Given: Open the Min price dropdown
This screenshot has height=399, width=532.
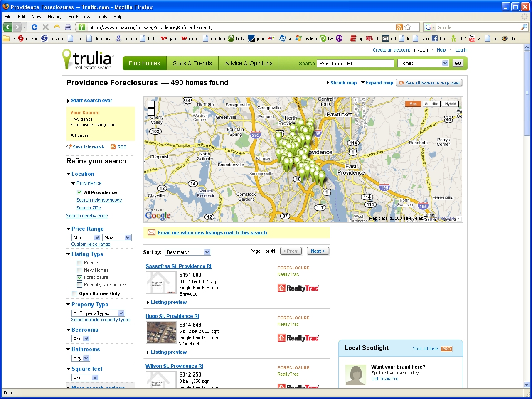Looking at the screenshot, I should [x=86, y=238].
